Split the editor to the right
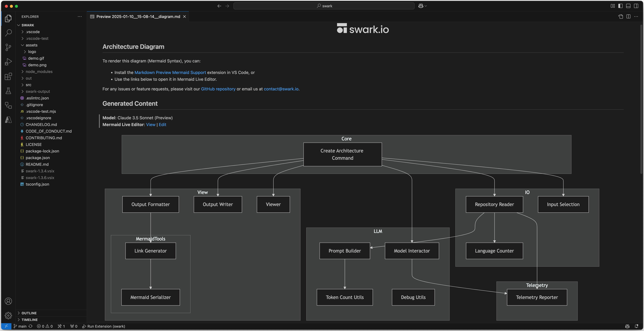 [628, 17]
